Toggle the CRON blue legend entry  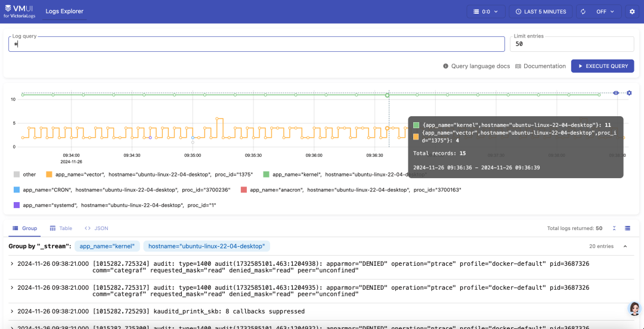click(x=122, y=190)
